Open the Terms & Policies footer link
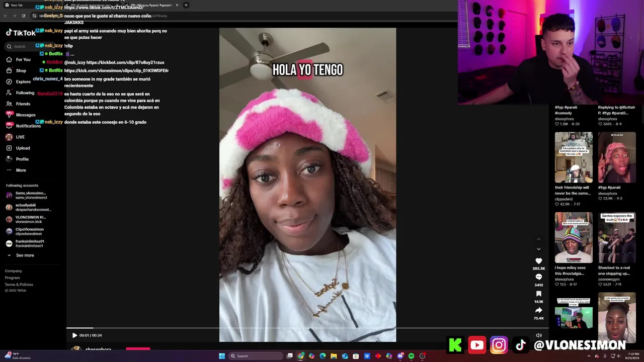Image resolution: width=644 pixels, height=362 pixels. tap(19, 285)
